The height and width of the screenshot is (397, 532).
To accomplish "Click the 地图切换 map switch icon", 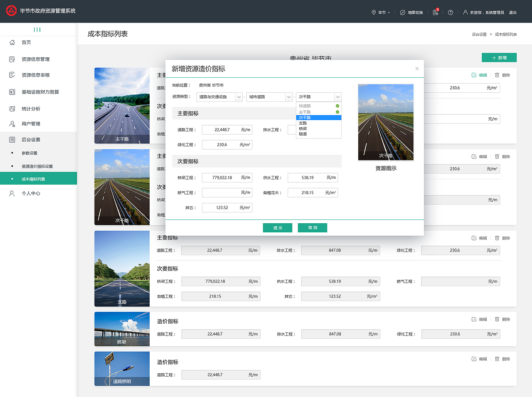I will coord(402,12).
